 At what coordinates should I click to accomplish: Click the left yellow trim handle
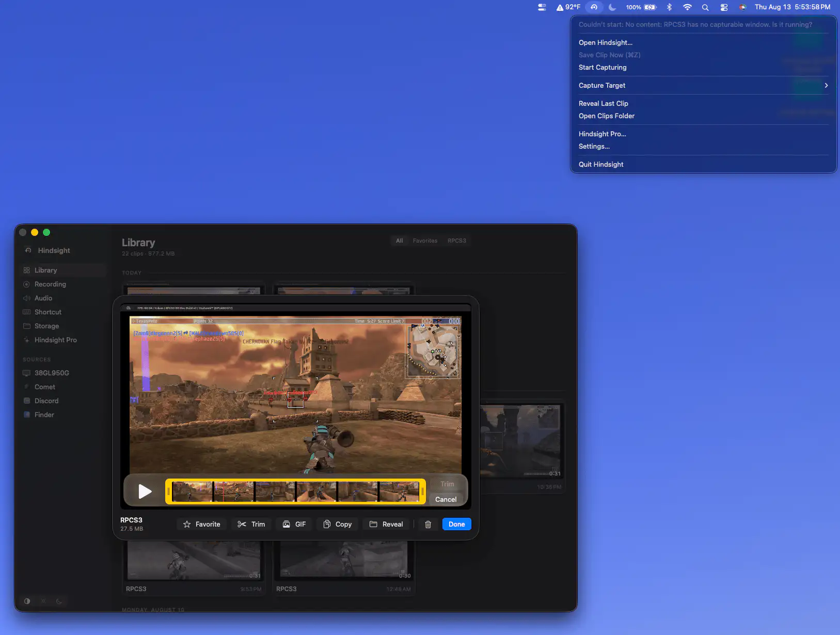168,491
